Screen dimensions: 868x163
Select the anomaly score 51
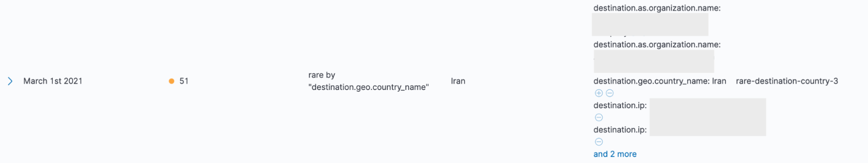(x=184, y=81)
